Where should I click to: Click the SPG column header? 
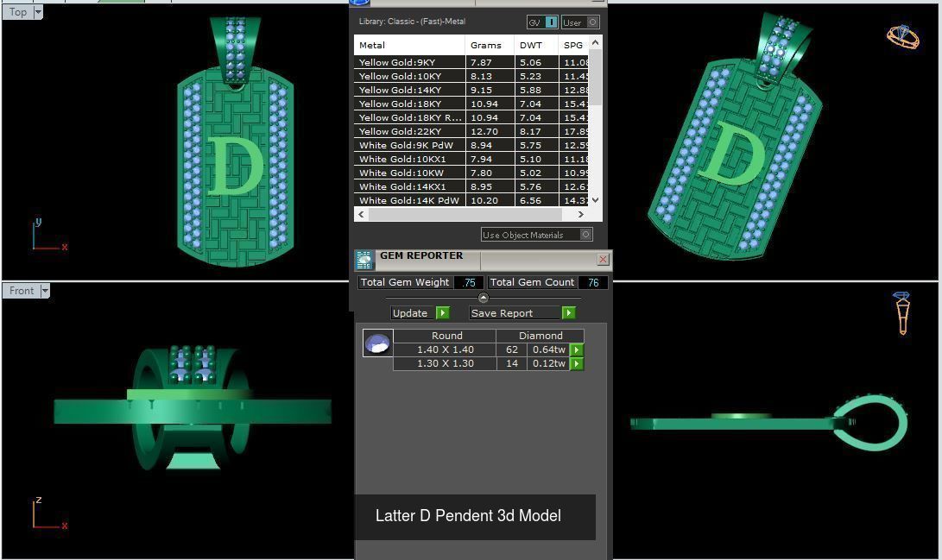click(x=573, y=45)
